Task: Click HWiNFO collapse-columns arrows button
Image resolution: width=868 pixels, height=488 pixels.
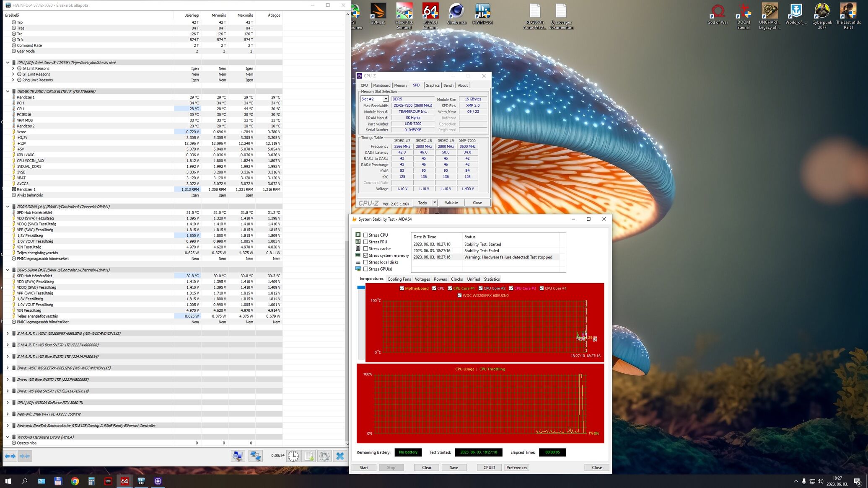Action: 25,456
